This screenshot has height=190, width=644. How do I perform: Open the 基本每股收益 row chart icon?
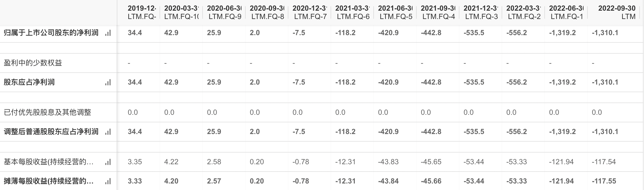(108, 162)
